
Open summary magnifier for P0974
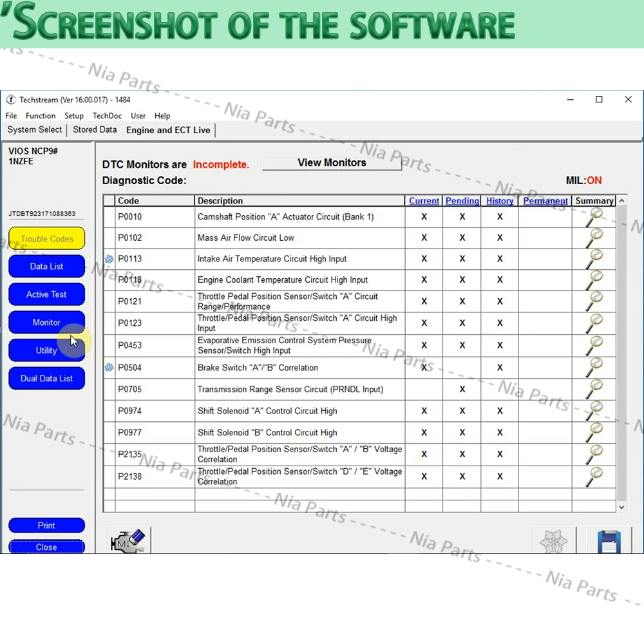pyautogui.click(x=594, y=411)
